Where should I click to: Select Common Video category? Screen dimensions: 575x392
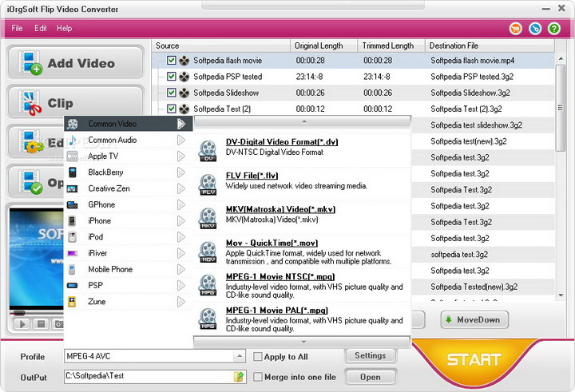(129, 124)
